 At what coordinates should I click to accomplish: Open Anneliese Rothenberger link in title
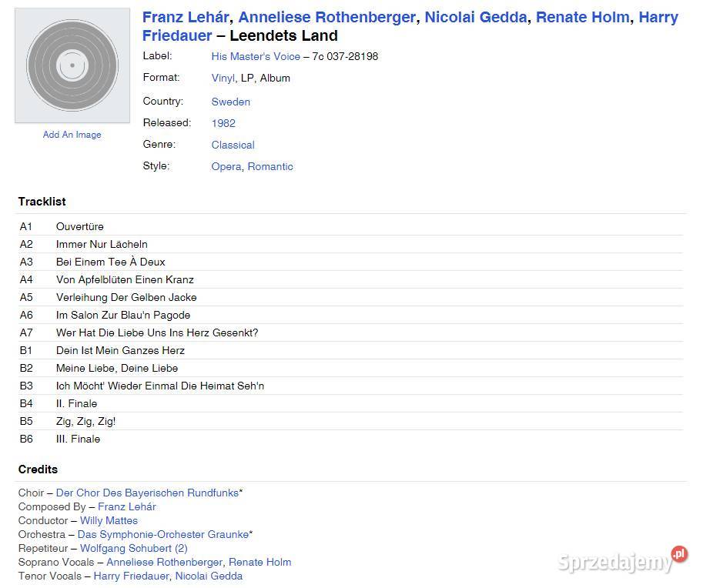(328, 17)
